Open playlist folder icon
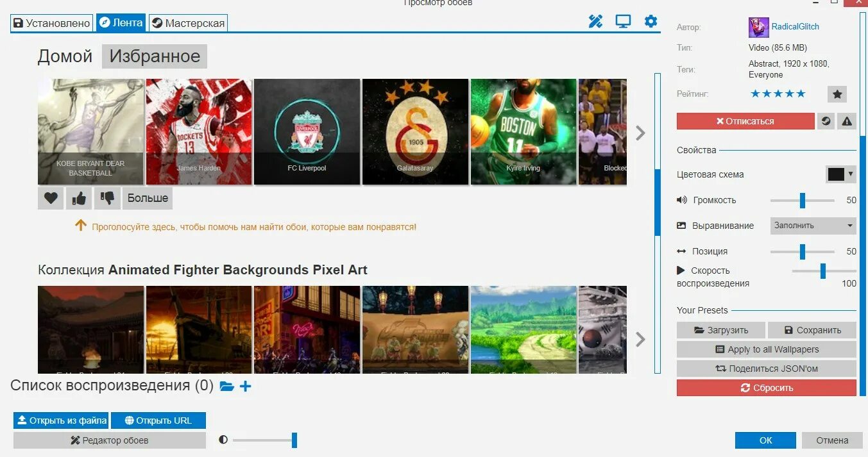Image resolution: width=868 pixels, height=457 pixels. [226, 386]
